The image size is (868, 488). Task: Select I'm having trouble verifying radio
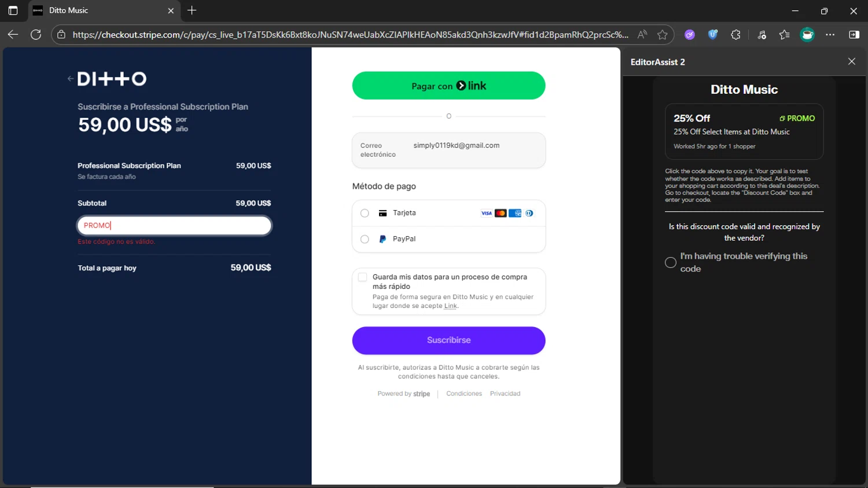(671, 263)
